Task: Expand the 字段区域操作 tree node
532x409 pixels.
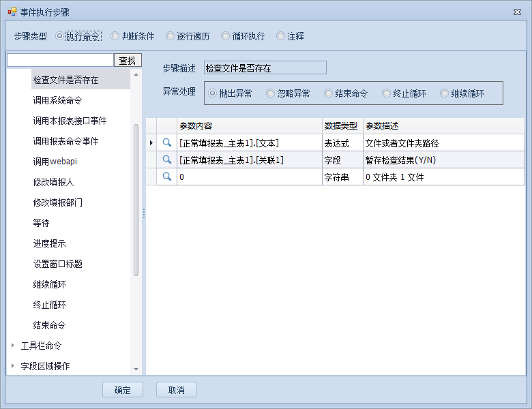Action: [13, 366]
